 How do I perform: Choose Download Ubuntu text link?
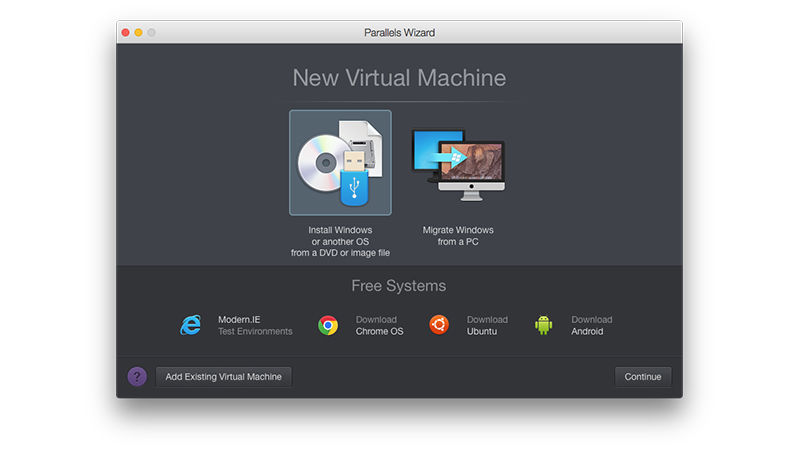[x=487, y=326]
